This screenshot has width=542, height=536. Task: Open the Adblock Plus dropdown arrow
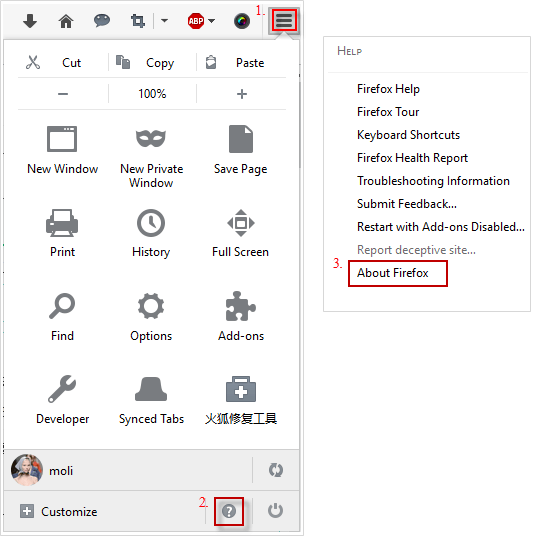(x=212, y=21)
